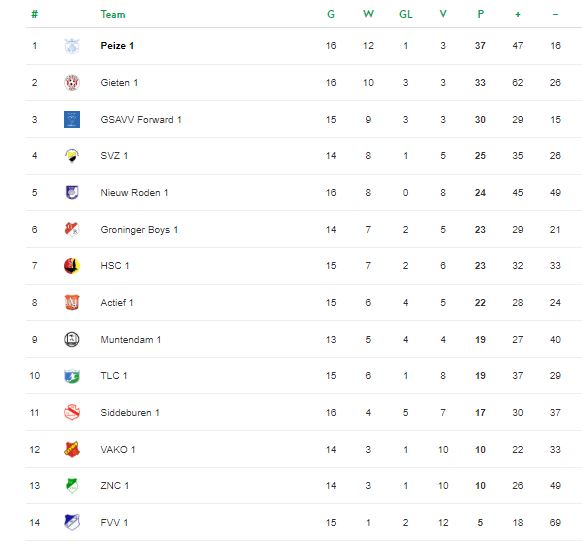The width and height of the screenshot is (582, 544).
Task: Click the P points column header
Action: 480,14
